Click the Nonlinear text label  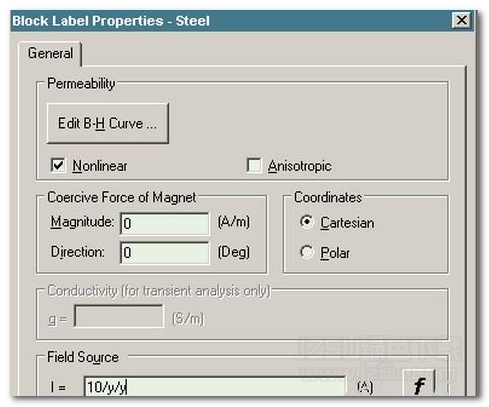pyautogui.click(x=100, y=166)
